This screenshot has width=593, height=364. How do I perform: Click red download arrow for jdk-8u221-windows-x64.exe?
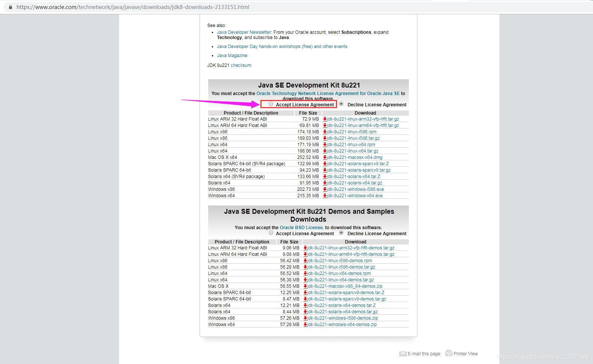(x=325, y=196)
